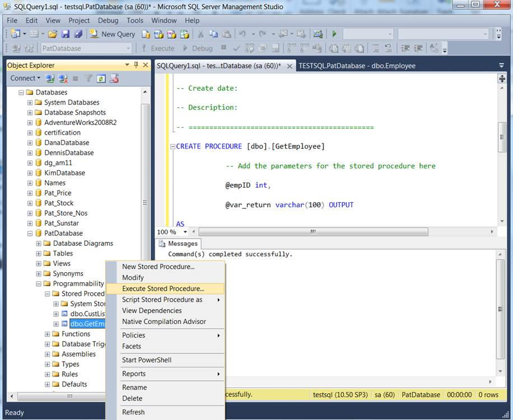This screenshot has height=420, width=513.
Task: Open a Database Engine Query from the toolbar
Action: [x=146, y=34]
